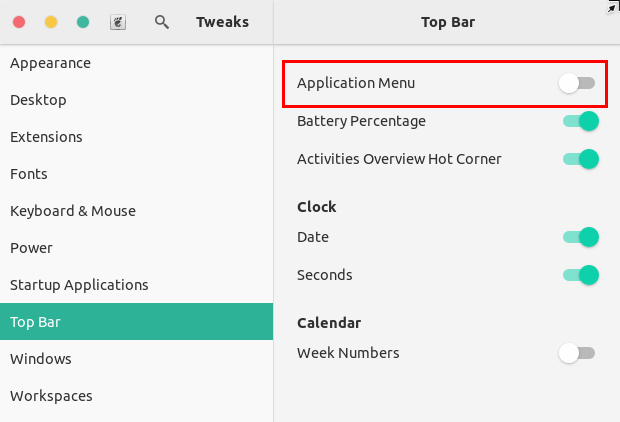The width and height of the screenshot is (620, 422).
Task: Switch off clock Seconds display
Action: [580, 275]
